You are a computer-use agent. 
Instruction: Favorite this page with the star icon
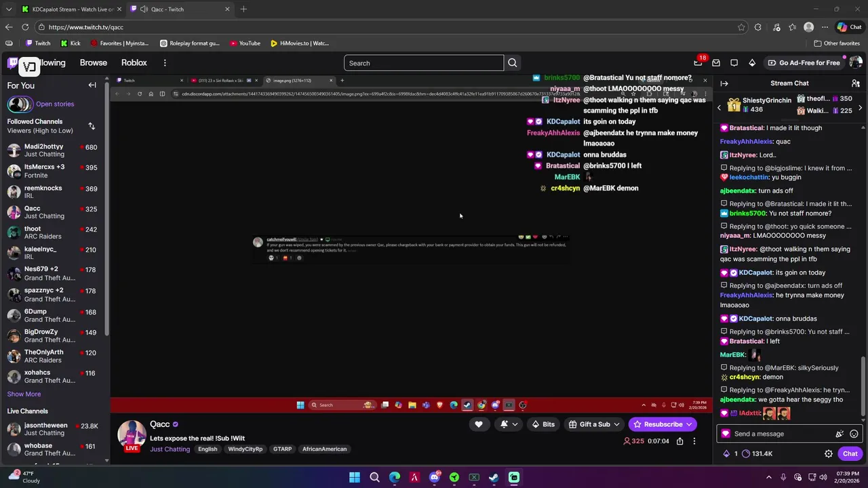point(741,27)
